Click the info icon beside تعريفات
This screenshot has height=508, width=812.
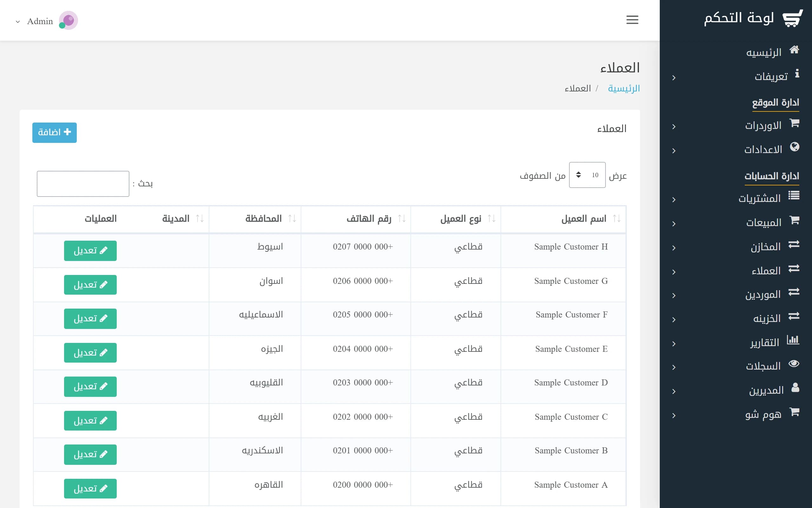[797, 74]
